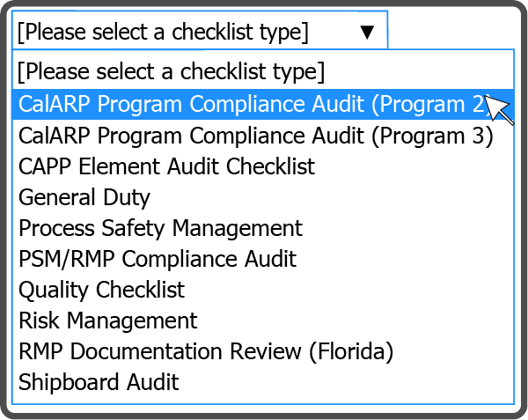Click 'Safety' in Process Safety Management entry
Screen dimensions: 528x420
[x=134, y=228]
